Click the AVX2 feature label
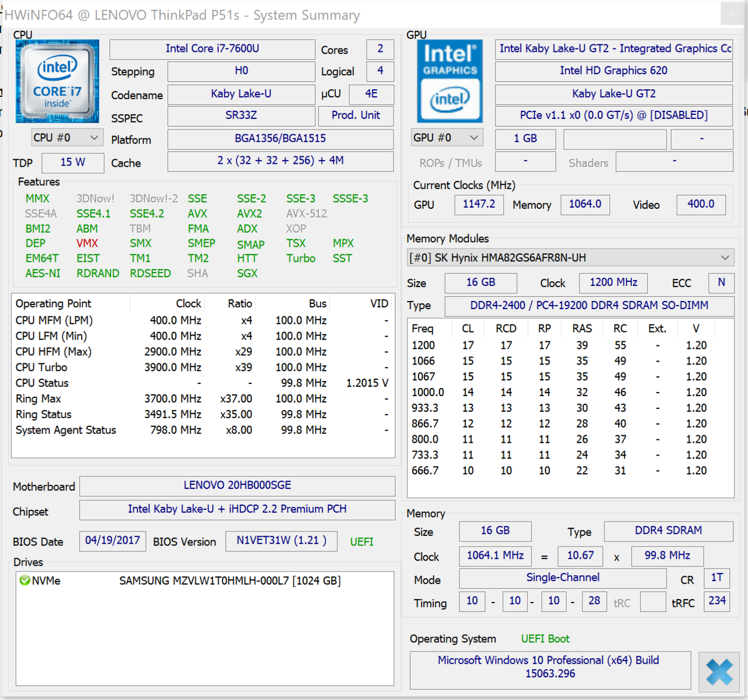This screenshot has height=700, width=748. coord(249,213)
